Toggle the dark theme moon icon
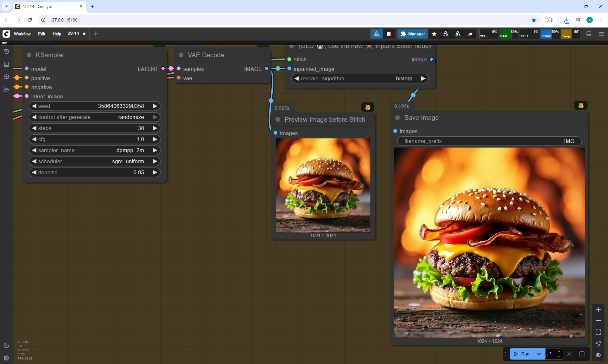This screenshot has width=608, height=364. [6, 345]
